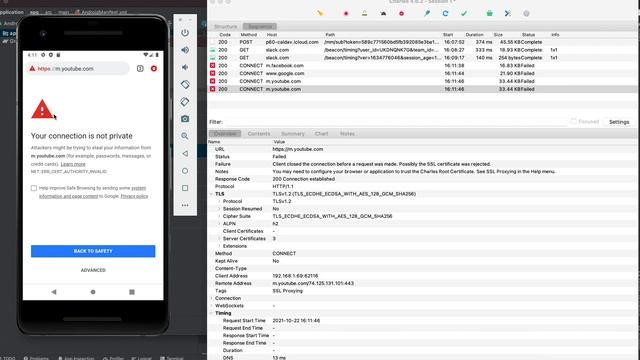Click the emulator sidebar Home circle icon
The height and width of the screenshot is (360, 640).
185,171
